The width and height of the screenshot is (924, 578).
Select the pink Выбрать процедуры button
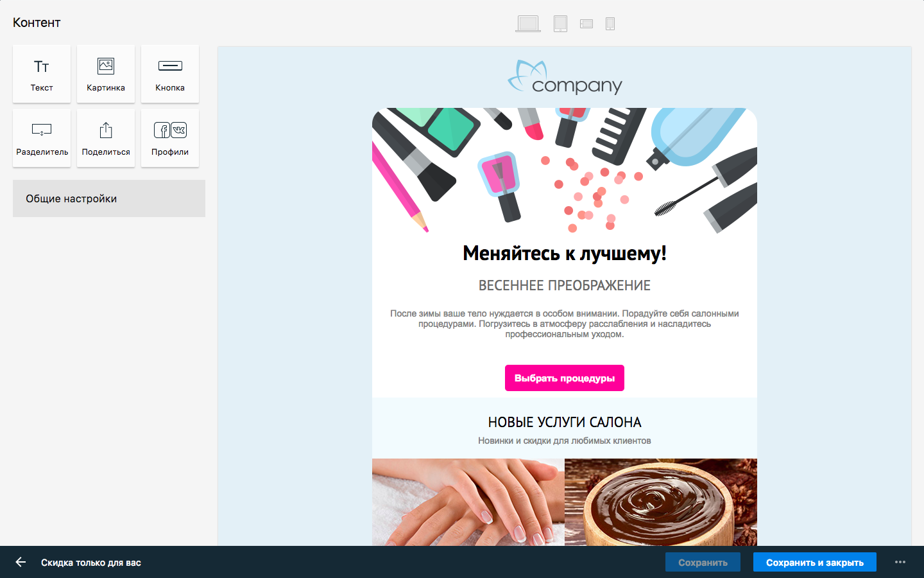565,378
